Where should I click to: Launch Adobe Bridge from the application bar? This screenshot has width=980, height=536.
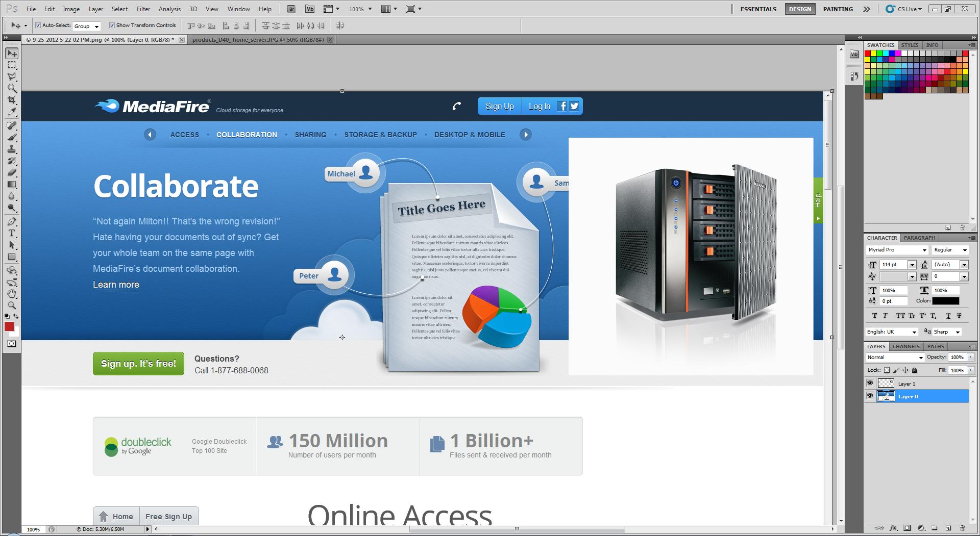pos(291,9)
